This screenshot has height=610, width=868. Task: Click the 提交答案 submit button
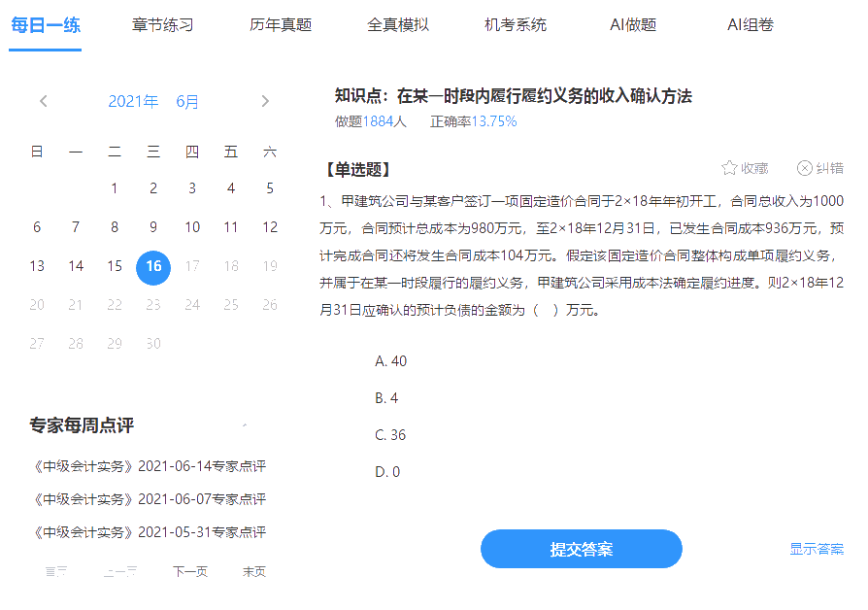coord(581,549)
